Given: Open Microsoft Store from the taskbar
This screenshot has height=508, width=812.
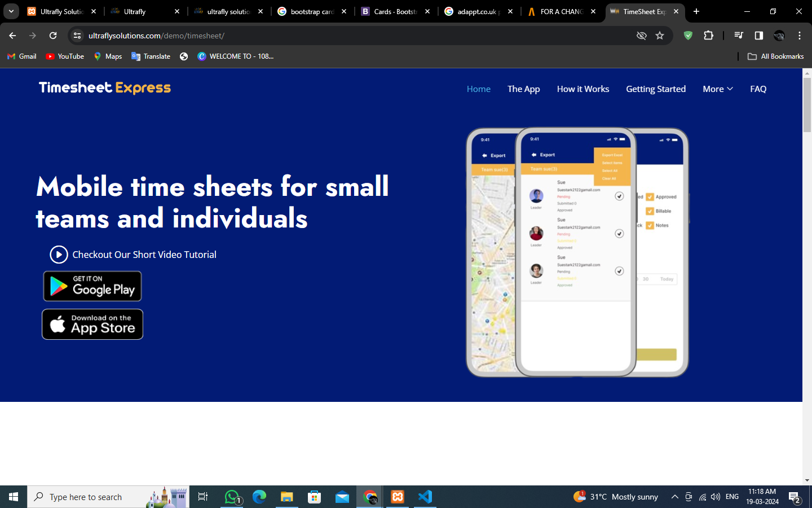Looking at the screenshot, I should 315,497.
